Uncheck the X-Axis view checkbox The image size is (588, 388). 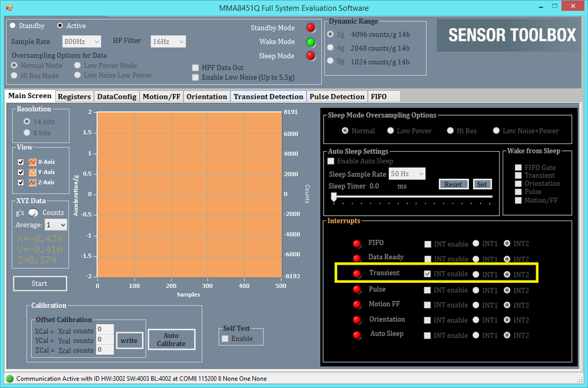[x=21, y=162]
